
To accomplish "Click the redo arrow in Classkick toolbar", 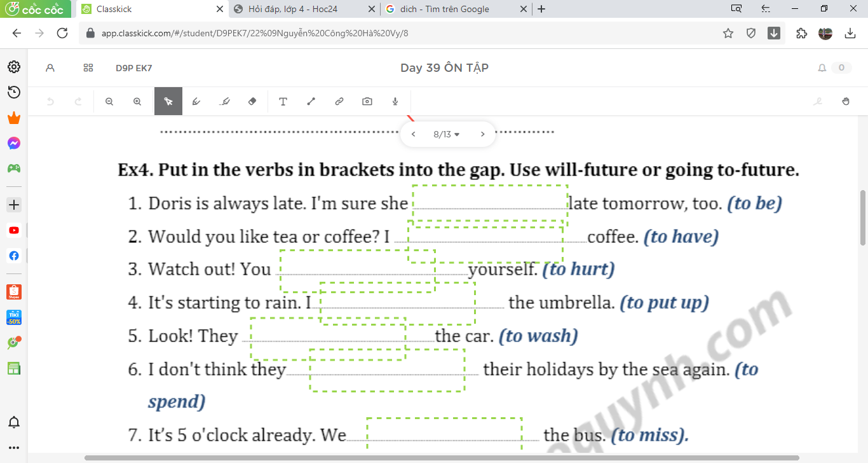I will point(78,101).
